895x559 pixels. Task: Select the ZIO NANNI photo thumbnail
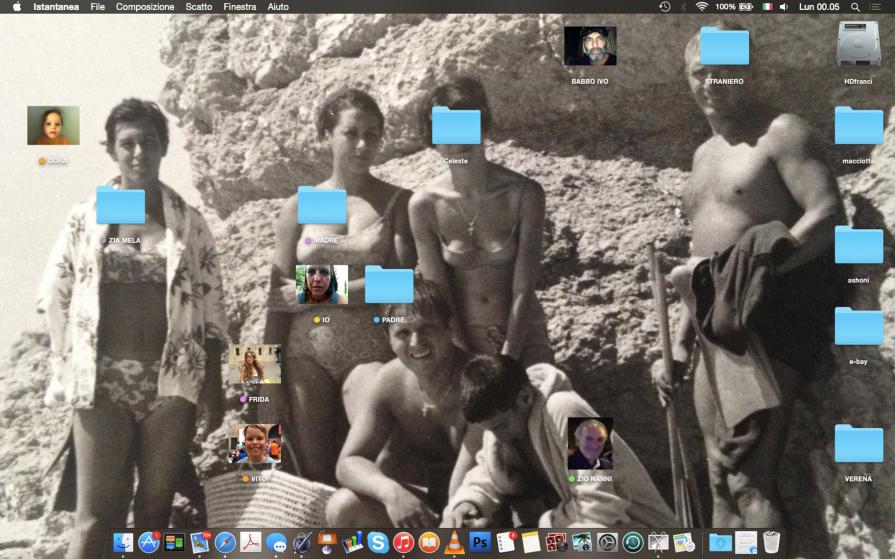point(590,443)
